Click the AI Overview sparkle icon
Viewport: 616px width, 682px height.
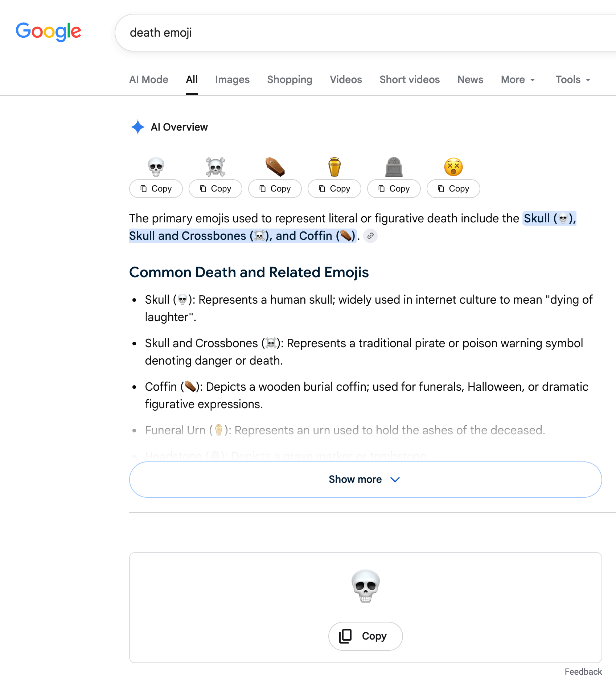tap(137, 127)
